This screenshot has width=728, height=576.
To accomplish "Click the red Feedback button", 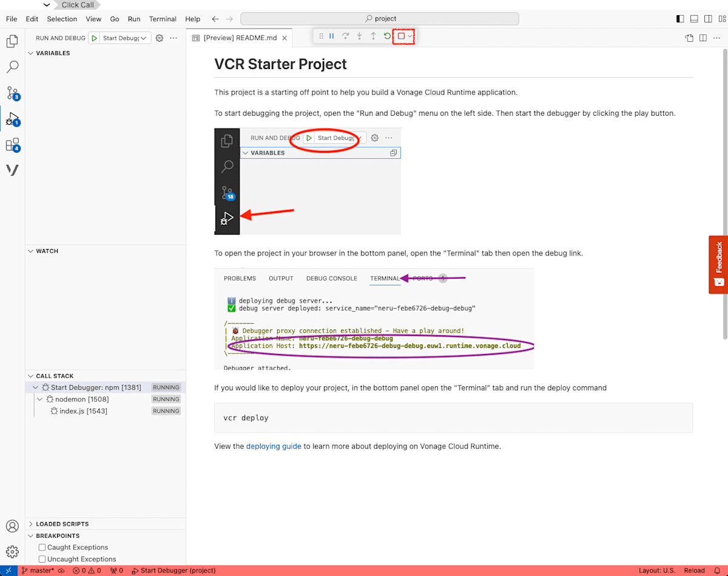I will coord(718,264).
